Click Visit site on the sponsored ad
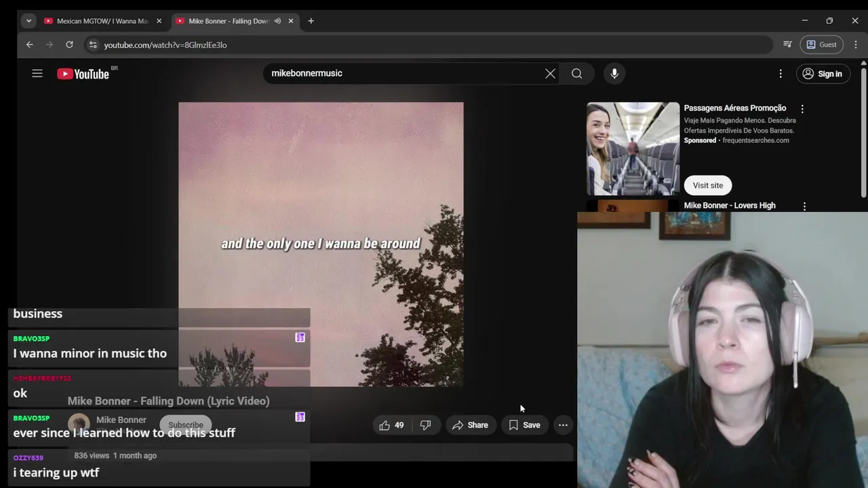Screen dimensions: 868x488 (707, 185)
